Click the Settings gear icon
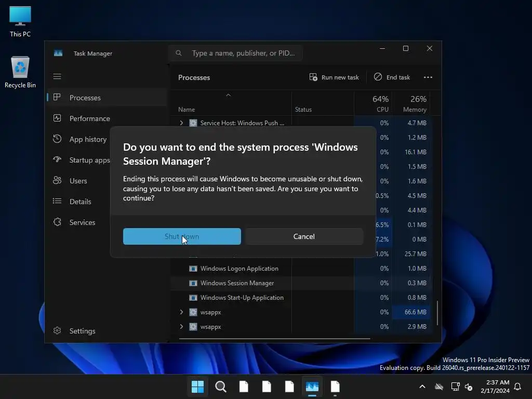Image resolution: width=532 pixels, height=399 pixels. coord(57,330)
